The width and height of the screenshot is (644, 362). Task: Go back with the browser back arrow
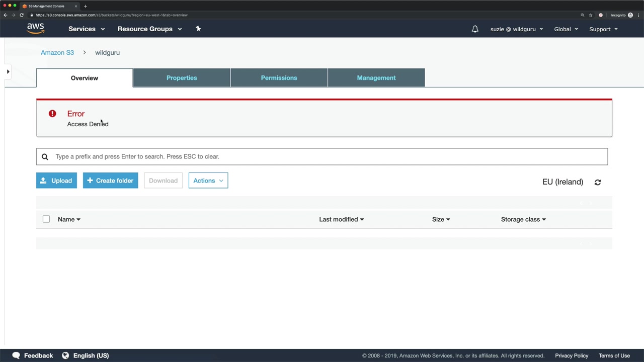(x=6, y=15)
